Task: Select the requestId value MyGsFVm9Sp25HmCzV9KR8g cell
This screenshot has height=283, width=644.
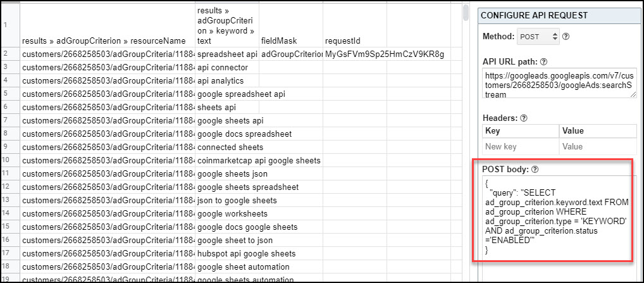Action: coord(385,54)
